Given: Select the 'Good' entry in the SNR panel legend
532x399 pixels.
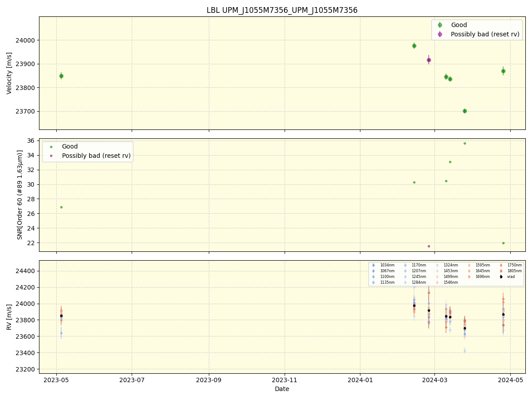Looking at the screenshot, I should [x=70, y=147].
